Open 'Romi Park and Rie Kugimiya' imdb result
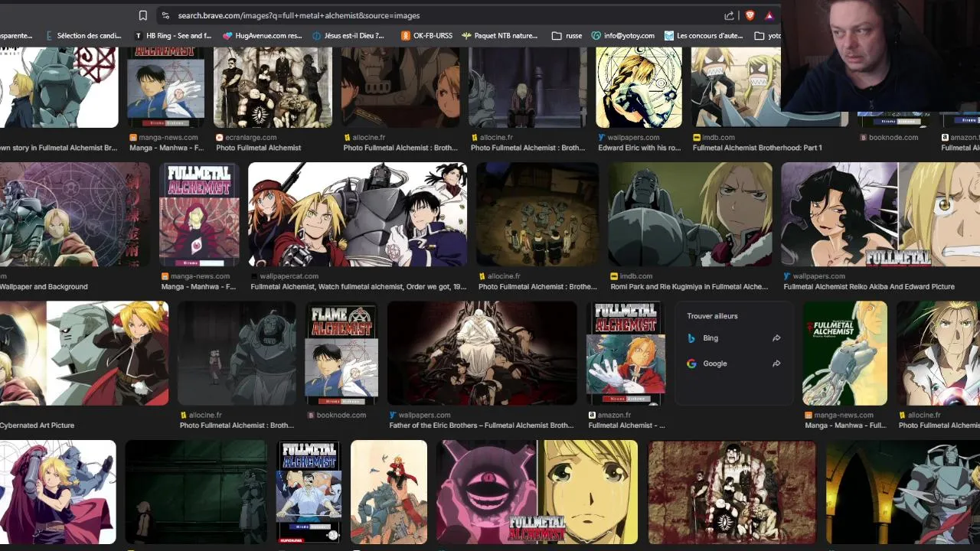 [x=689, y=287]
